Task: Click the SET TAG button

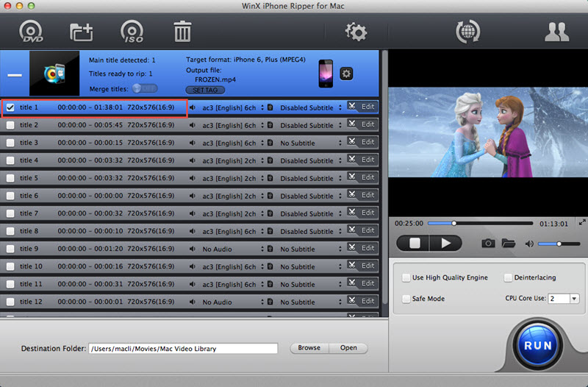Action: pyautogui.click(x=205, y=90)
